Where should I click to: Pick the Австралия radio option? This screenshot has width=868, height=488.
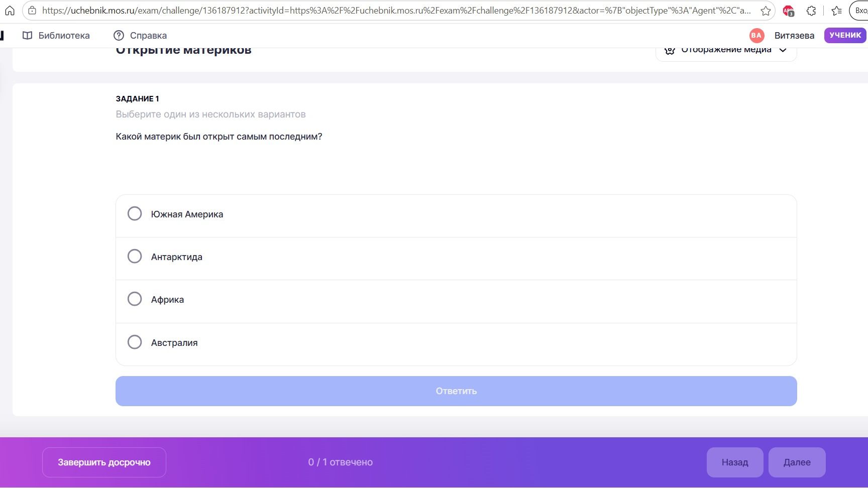(135, 342)
